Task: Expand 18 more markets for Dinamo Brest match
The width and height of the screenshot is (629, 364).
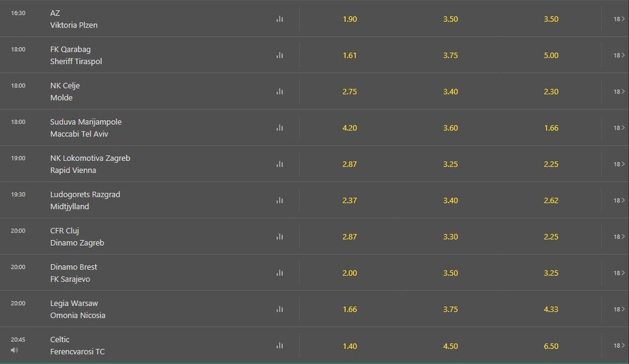Action: coord(619,273)
